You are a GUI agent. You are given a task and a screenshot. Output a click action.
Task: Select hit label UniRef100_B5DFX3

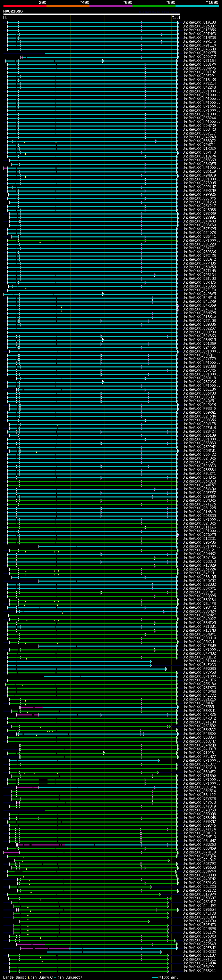pyautogui.click(x=199, y=129)
